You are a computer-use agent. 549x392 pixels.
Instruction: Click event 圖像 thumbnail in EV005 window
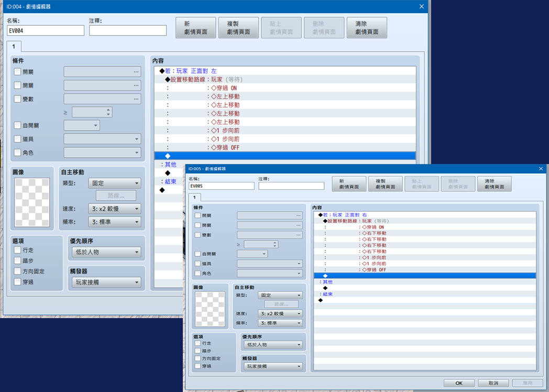click(x=210, y=309)
